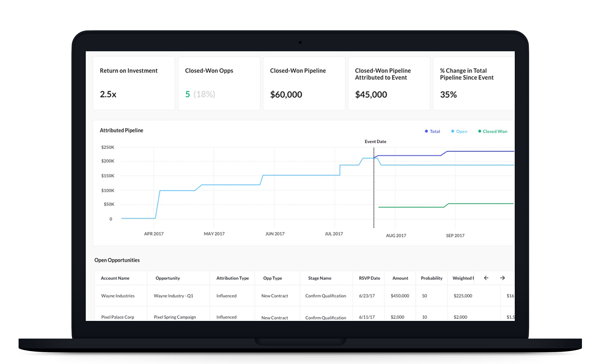Screen dimensions: 597x364
Task: Click the left arrow in table header
Action: pyautogui.click(x=486, y=278)
